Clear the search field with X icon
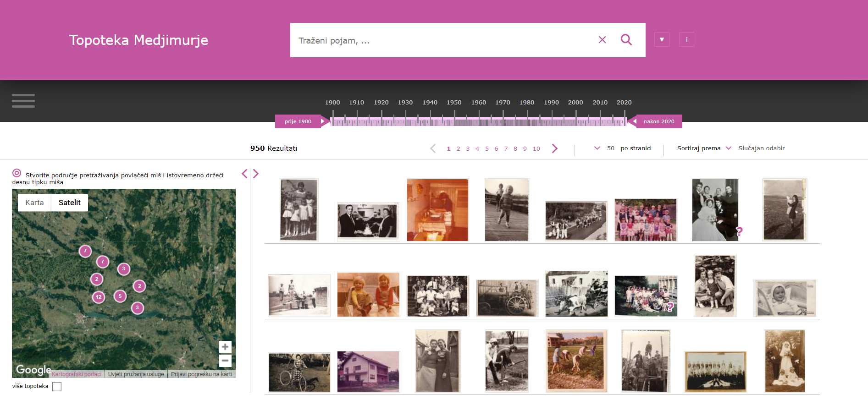Image resolution: width=868 pixels, height=405 pixels. pyautogui.click(x=602, y=40)
